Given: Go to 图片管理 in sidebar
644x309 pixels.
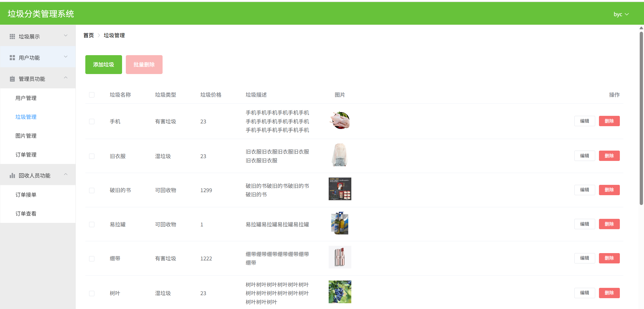Looking at the screenshot, I should click(26, 136).
